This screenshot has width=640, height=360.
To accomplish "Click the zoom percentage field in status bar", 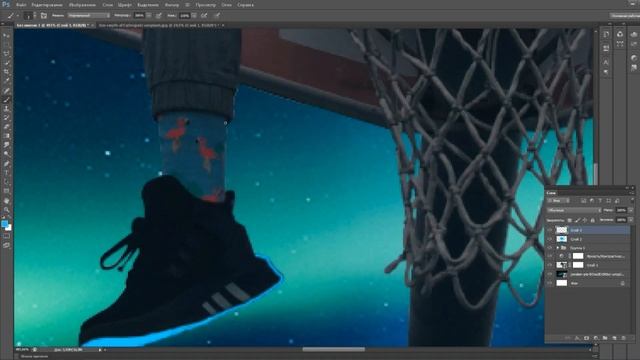I will tap(22, 350).
